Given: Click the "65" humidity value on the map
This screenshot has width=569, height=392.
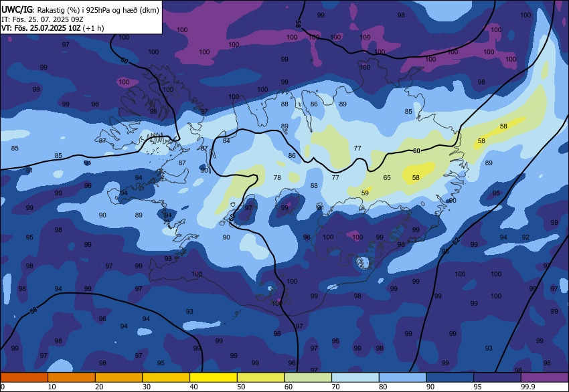Looking at the screenshot, I should pyautogui.click(x=387, y=178).
